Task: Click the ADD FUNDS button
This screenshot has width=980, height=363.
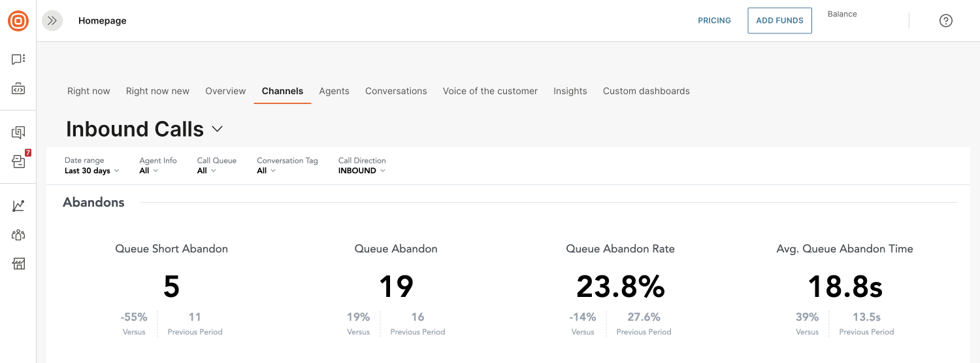Action: [x=779, y=21]
